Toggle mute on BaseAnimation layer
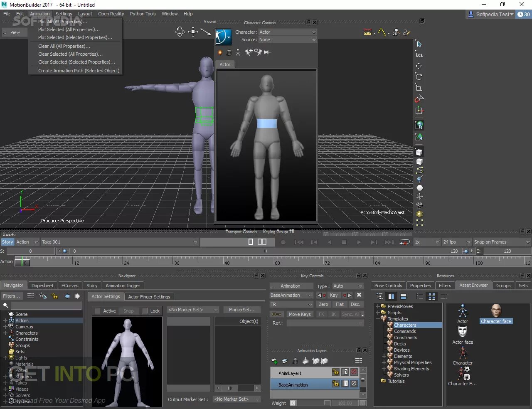This screenshot has width=532, height=409. (x=354, y=384)
